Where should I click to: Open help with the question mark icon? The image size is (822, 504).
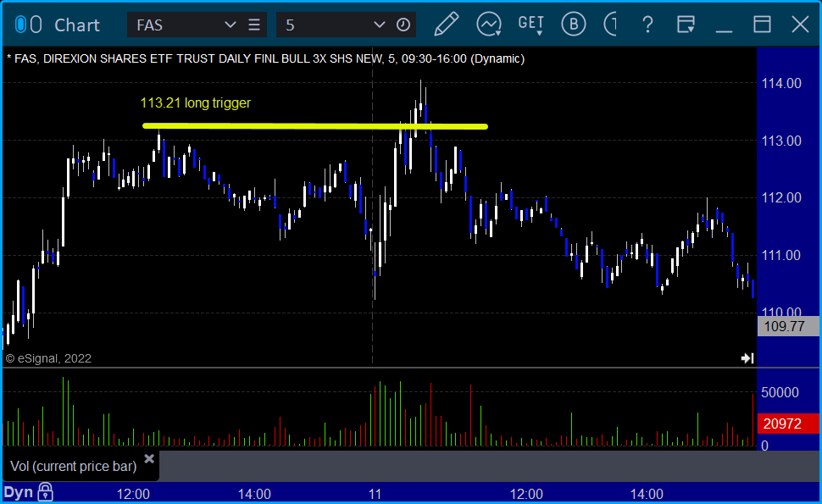tap(647, 25)
